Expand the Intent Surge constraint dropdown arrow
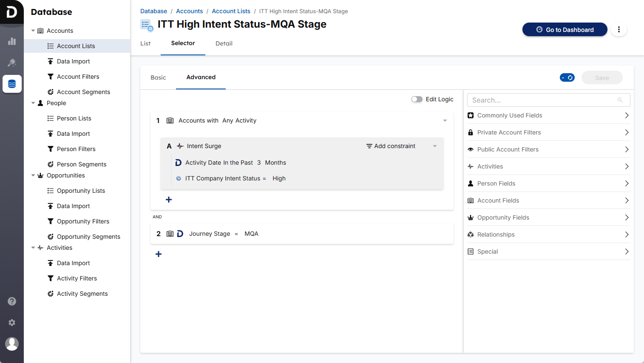 pyautogui.click(x=435, y=146)
